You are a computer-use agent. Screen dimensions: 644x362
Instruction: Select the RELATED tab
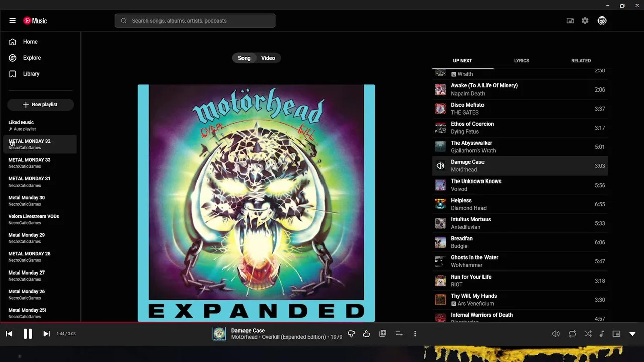pos(581,61)
